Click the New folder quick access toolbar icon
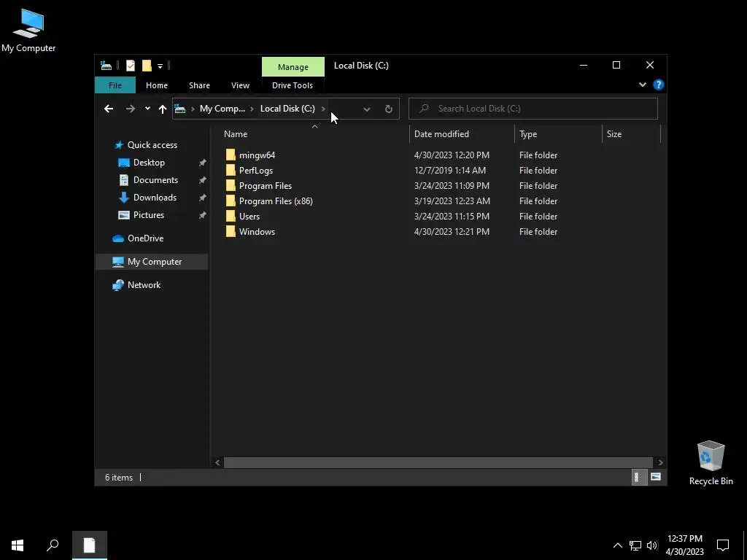 tap(147, 66)
